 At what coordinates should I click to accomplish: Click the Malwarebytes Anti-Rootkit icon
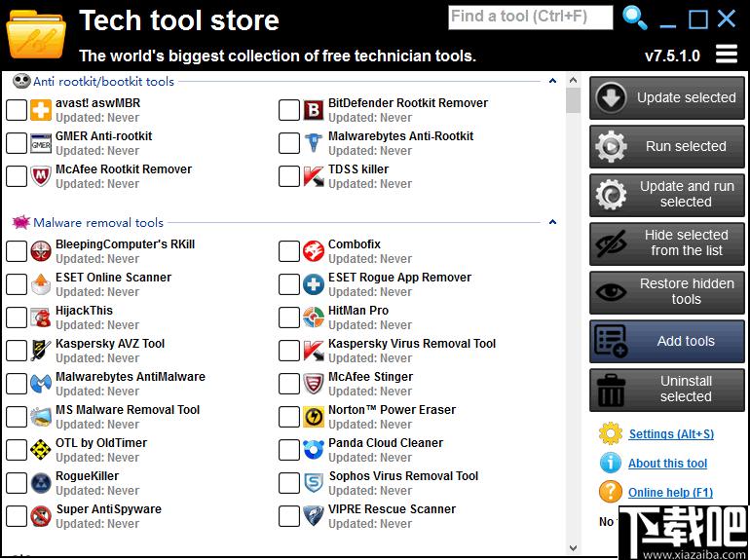click(314, 143)
